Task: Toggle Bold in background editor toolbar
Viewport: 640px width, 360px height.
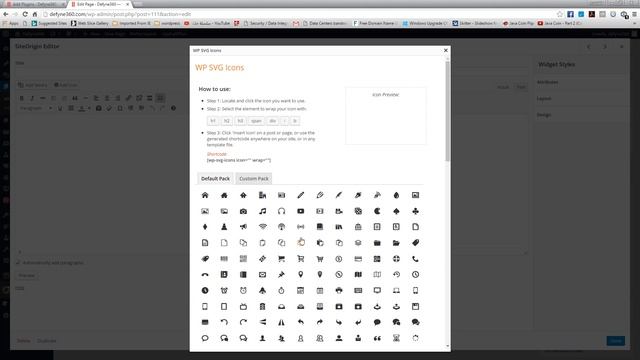Action: pyautogui.click(x=22, y=98)
